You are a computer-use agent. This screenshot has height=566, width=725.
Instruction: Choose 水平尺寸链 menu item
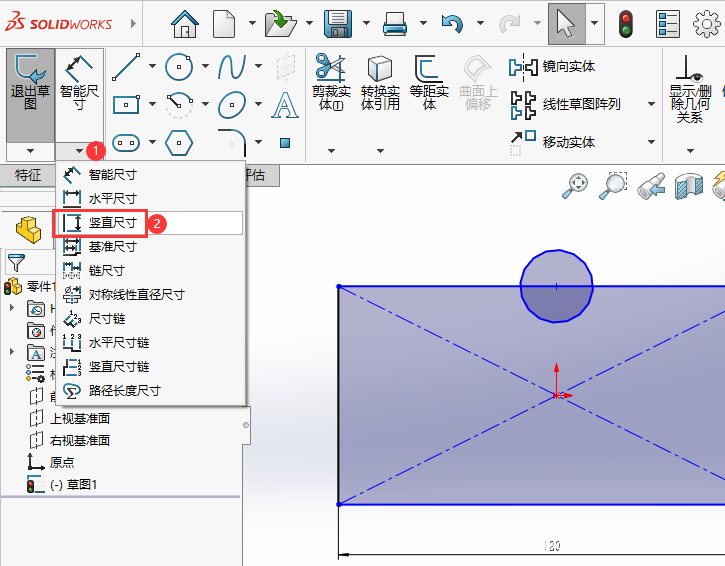(151, 343)
